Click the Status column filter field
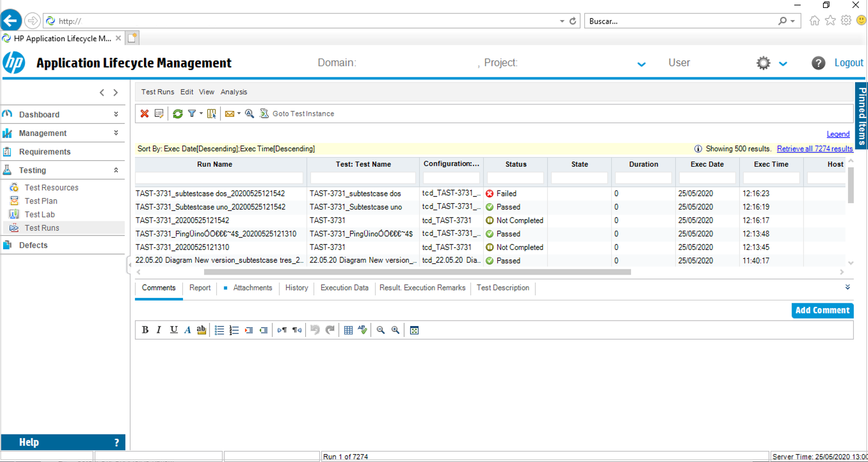This screenshot has width=868, height=462. coord(515,178)
